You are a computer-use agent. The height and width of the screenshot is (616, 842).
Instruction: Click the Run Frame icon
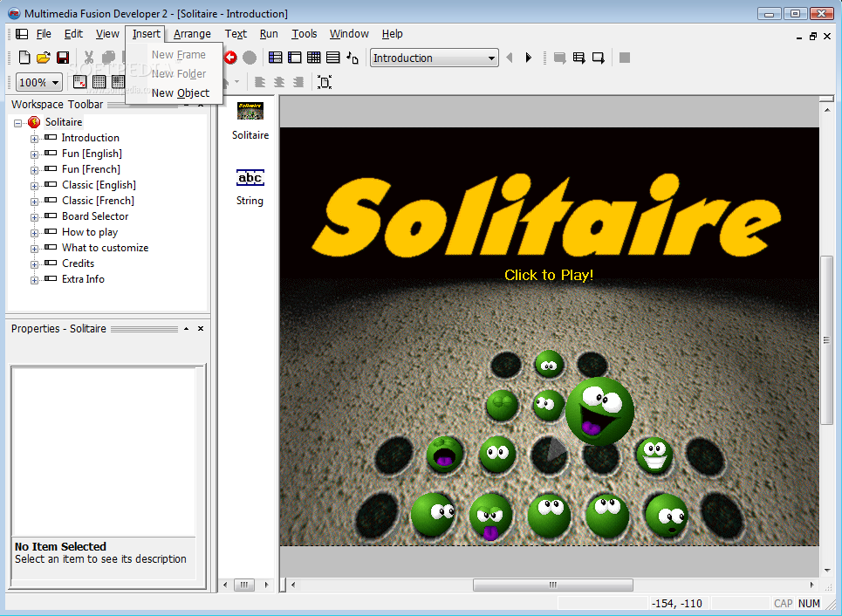pyautogui.click(x=599, y=58)
